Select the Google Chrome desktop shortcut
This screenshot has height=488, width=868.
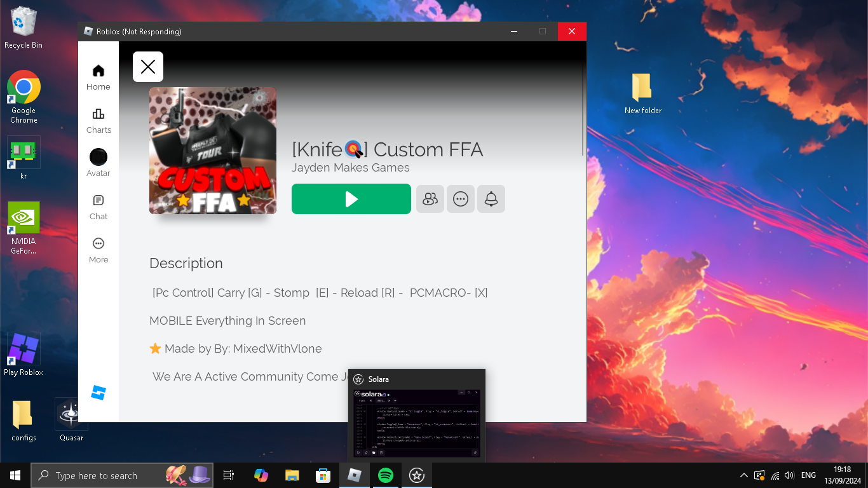24,97
